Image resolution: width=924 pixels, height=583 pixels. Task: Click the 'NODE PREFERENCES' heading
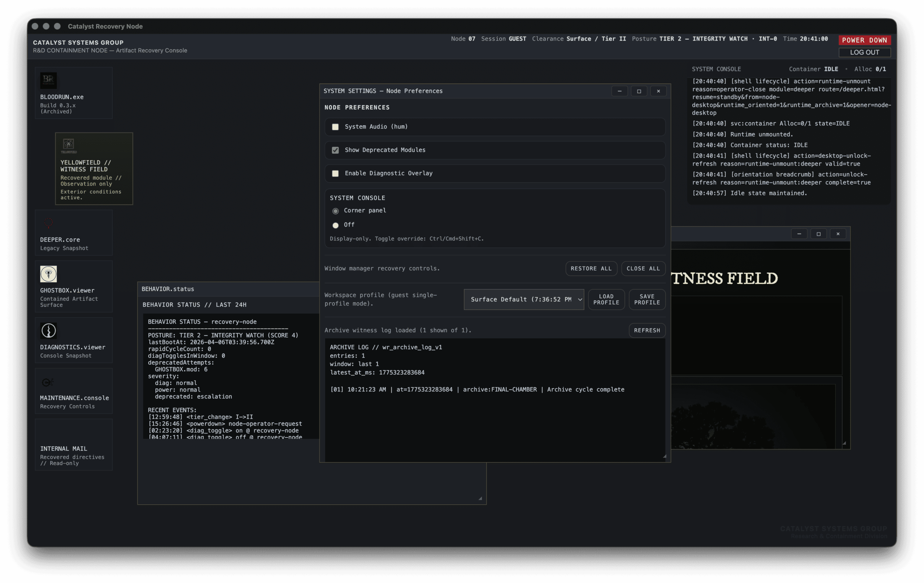pos(357,108)
